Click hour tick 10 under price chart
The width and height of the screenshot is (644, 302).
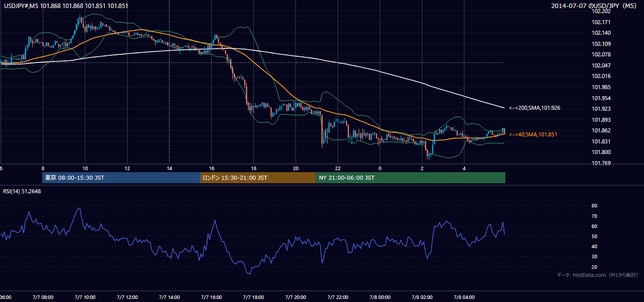point(85,168)
